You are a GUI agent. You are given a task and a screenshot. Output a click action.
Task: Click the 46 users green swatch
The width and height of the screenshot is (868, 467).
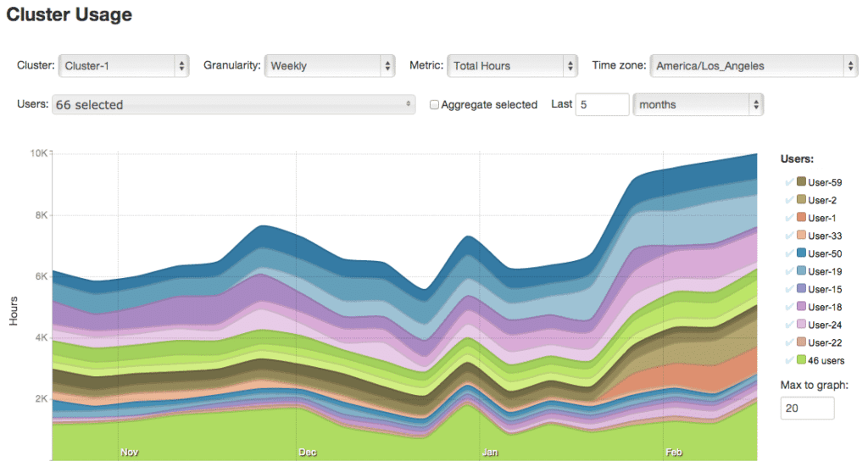[x=801, y=360]
